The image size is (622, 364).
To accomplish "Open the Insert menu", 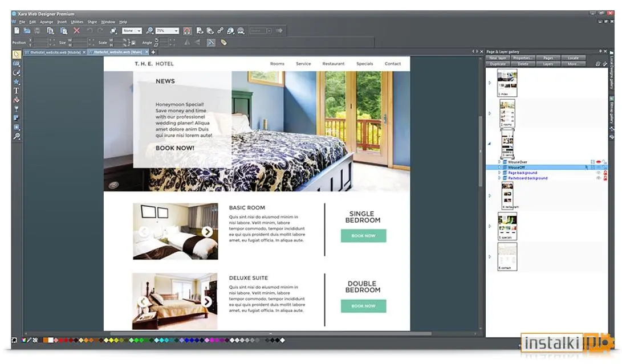I will point(62,22).
